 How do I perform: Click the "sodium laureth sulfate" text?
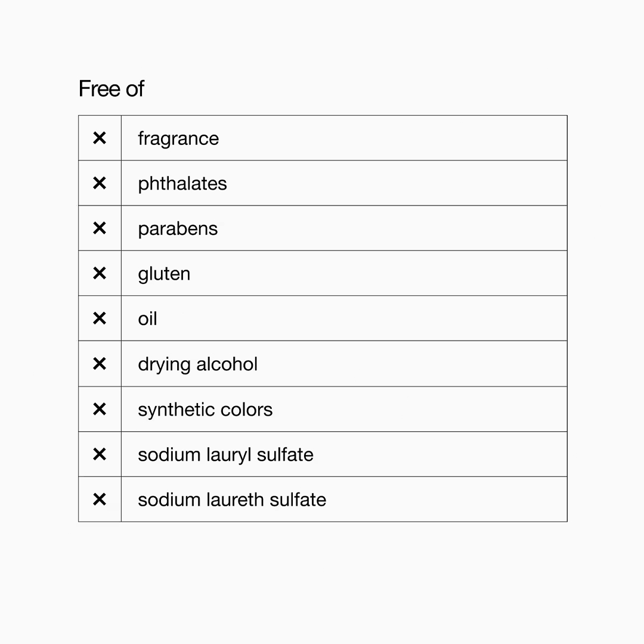pyautogui.click(x=232, y=499)
